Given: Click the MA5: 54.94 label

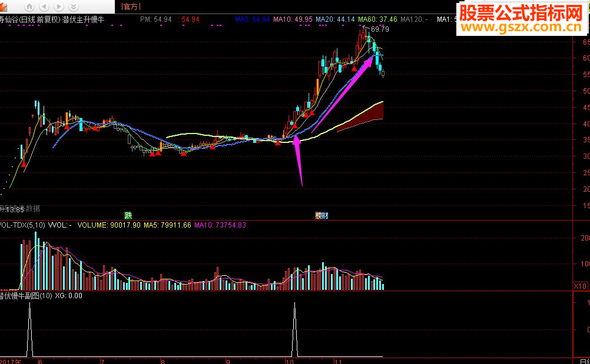Looking at the screenshot, I should click(253, 19).
